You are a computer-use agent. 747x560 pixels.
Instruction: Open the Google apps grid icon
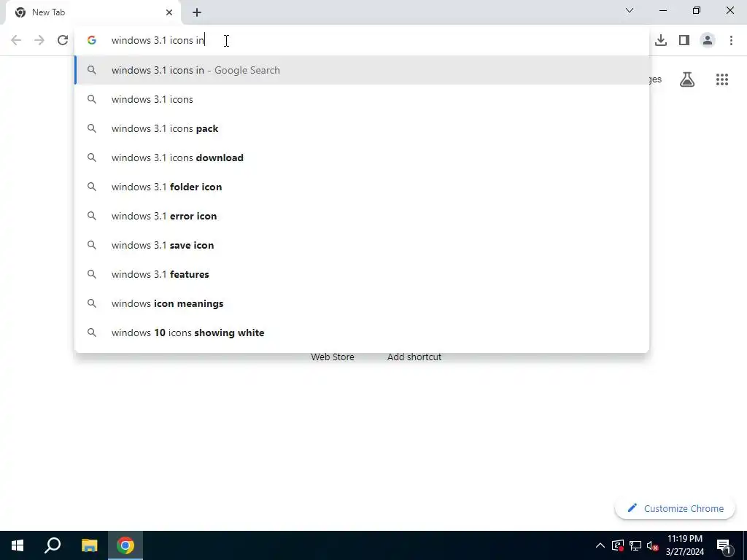coord(722,79)
